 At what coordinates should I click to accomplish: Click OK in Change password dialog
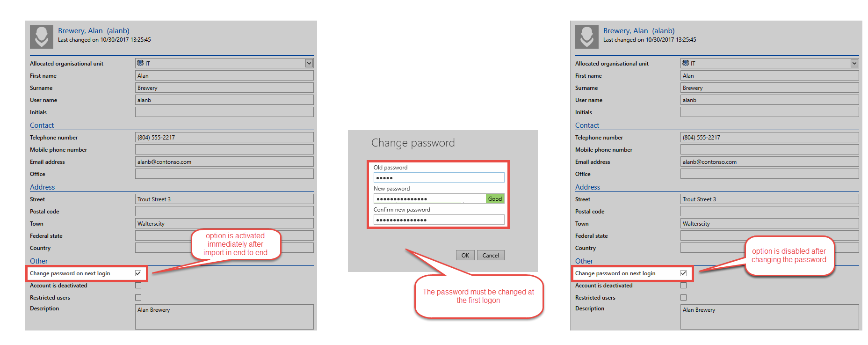[x=465, y=256]
